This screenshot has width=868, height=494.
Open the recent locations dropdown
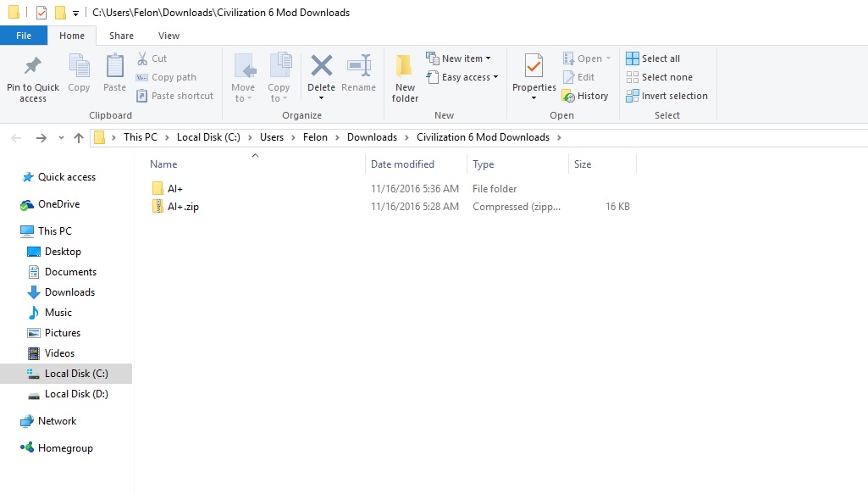click(61, 138)
